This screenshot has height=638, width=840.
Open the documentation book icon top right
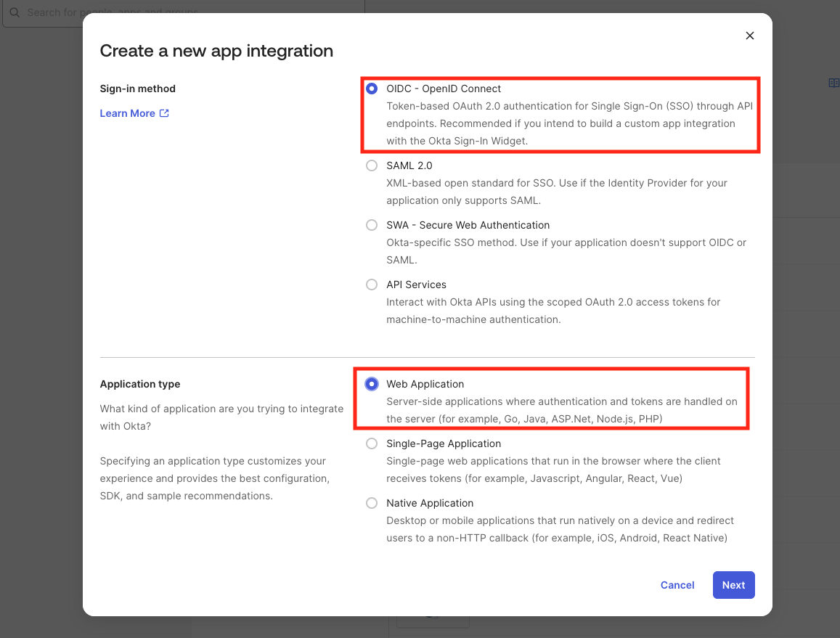[x=833, y=83]
